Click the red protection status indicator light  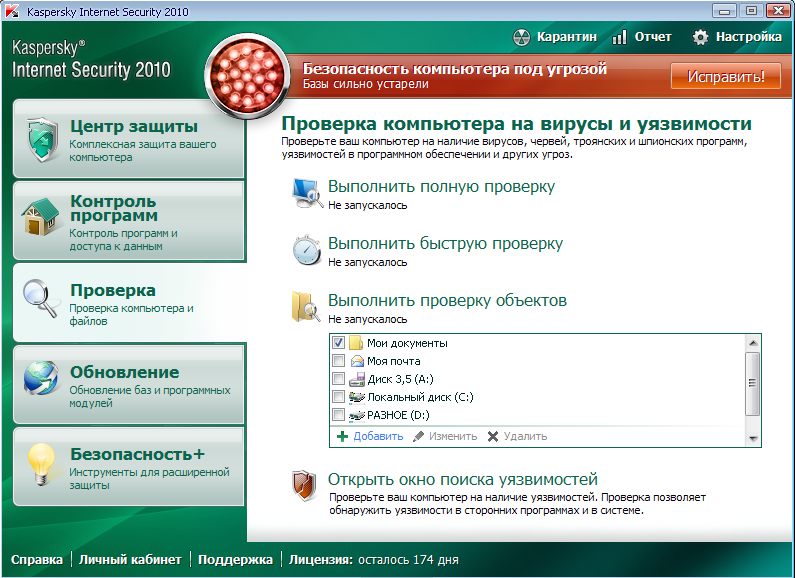[x=247, y=76]
